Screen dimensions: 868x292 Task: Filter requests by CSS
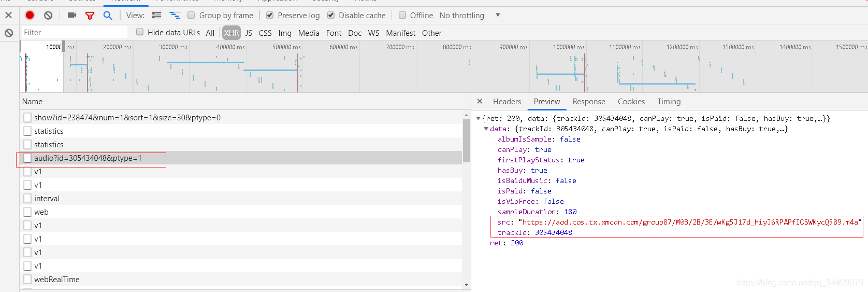265,33
